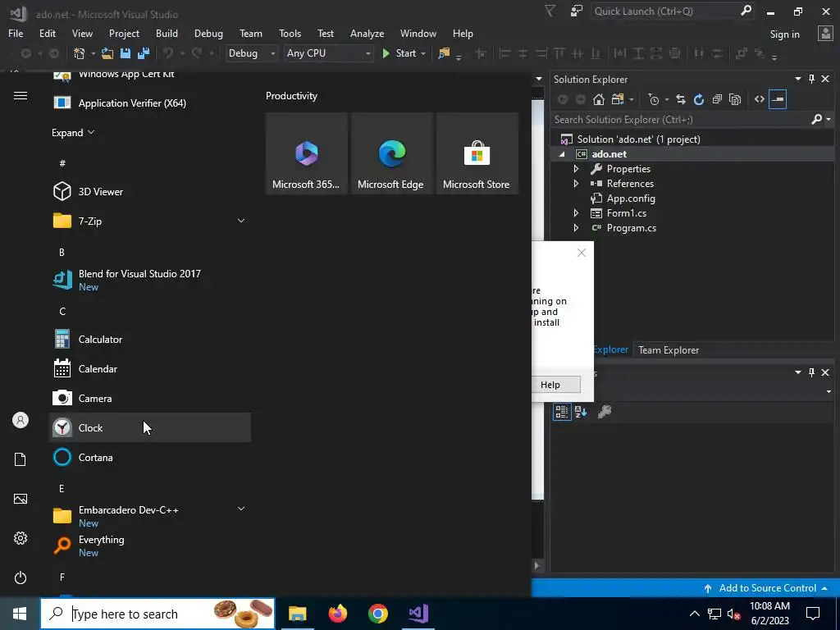
Task: Open Calculator from the Start menu
Action: click(150, 339)
